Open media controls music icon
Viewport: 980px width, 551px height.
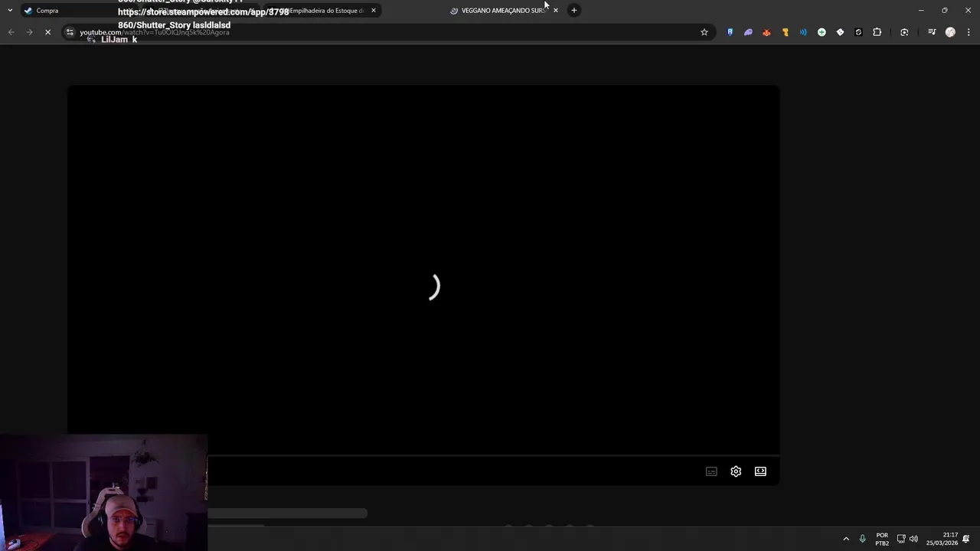pyautogui.click(x=932, y=32)
